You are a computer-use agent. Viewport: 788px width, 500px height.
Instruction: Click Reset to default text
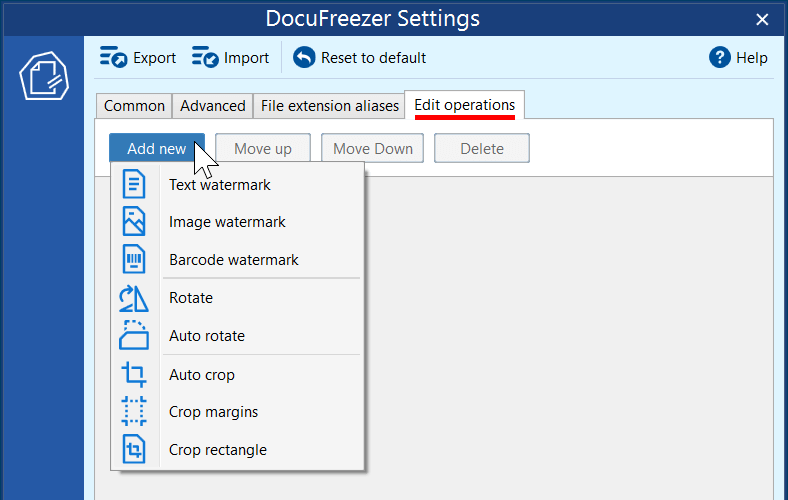(x=373, y=58)
